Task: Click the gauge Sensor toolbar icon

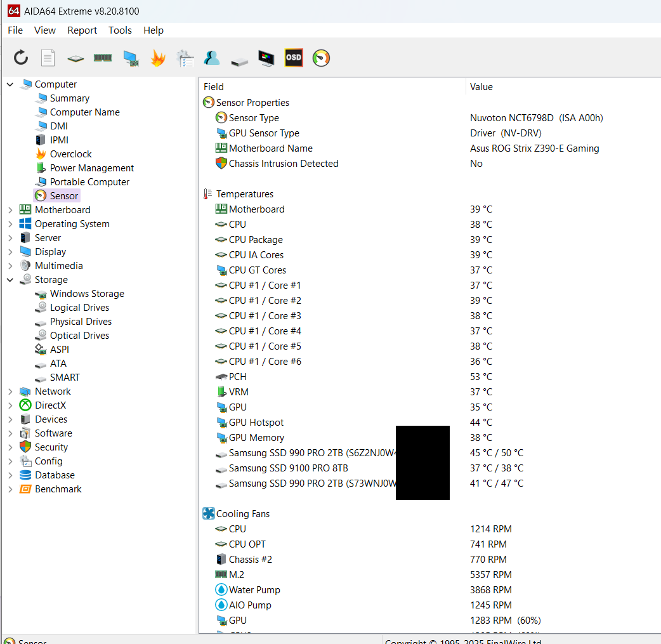Action: (x=321, y=58)
